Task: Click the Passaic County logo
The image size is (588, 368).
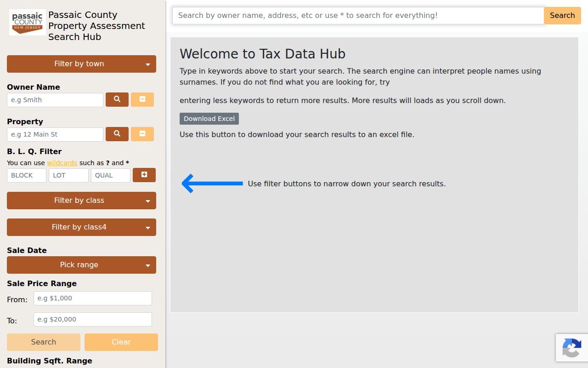Action: tap(27, 22)
